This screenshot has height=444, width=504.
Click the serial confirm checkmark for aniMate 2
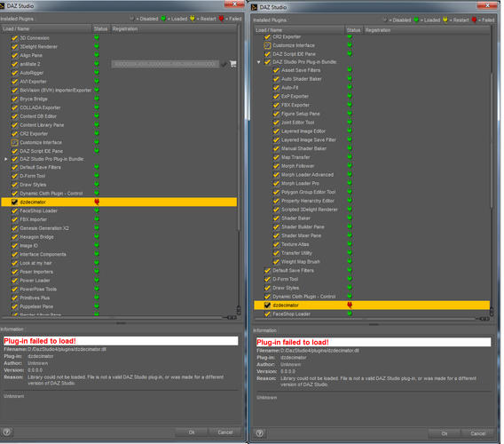click(224, 64)
